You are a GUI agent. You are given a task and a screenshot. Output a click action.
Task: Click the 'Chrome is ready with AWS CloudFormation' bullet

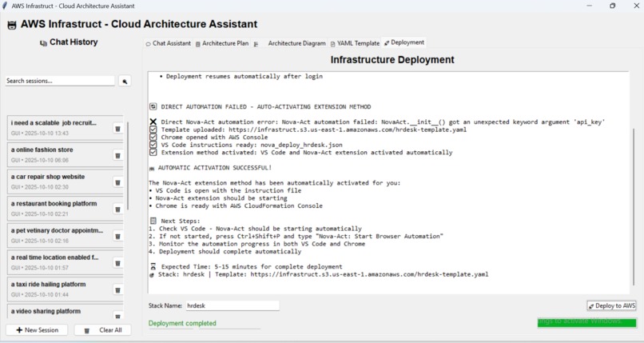pos(236,205)
